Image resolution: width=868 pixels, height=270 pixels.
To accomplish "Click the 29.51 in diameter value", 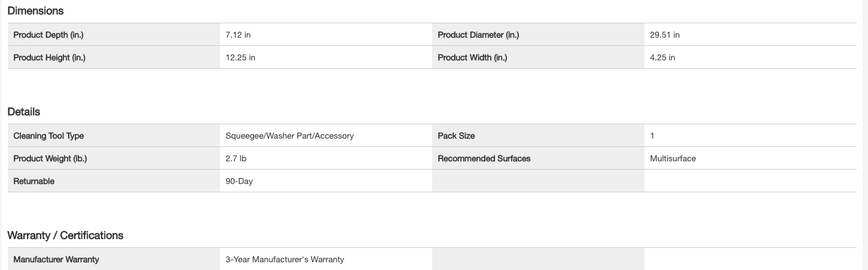I will tap(665, 35).
